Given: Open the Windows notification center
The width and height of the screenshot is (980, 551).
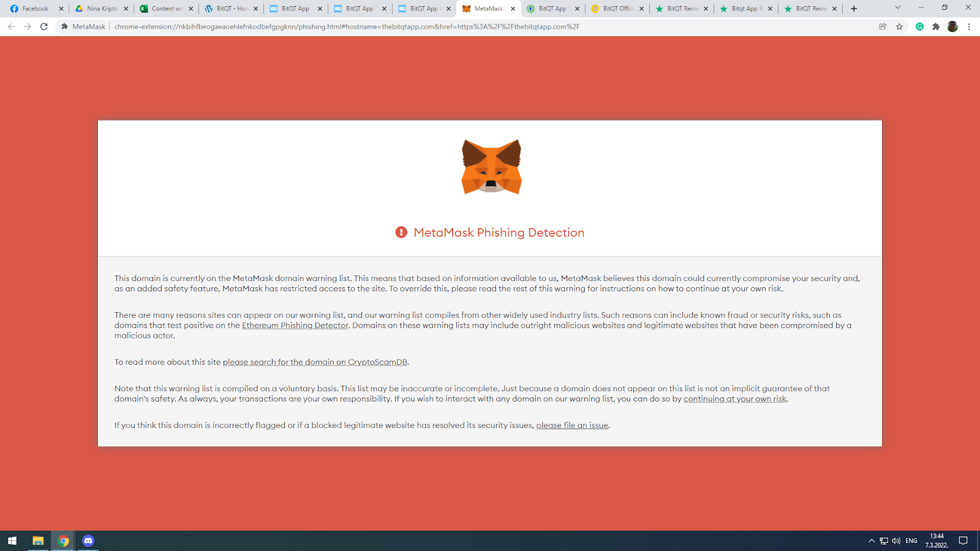Looking at the screenshot, I should point(963,541).
